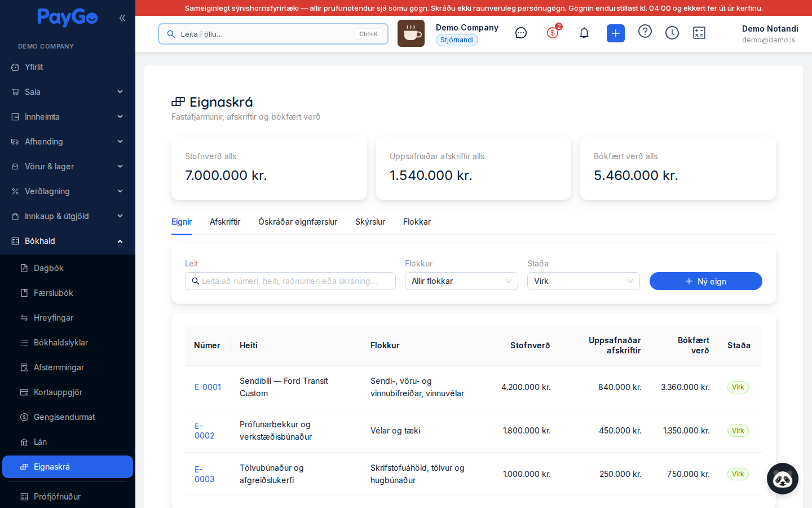Open Færslubók in the sidebar
The height and width of the screenshot is (508, 812).
[x=68, y=293]
